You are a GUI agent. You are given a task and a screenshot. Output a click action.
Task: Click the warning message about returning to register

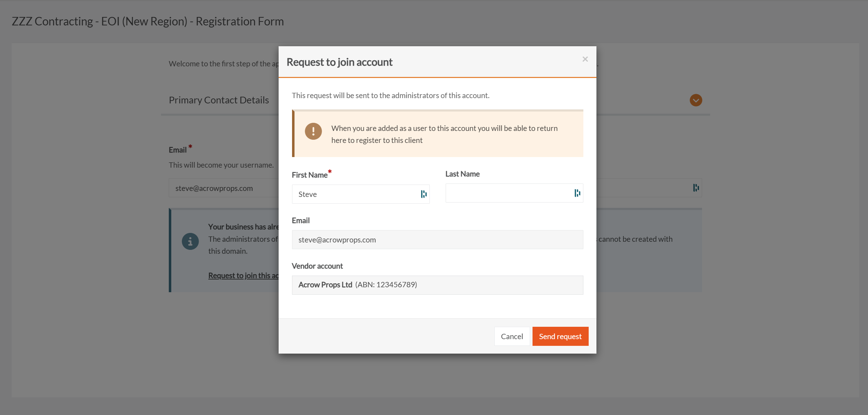(x=444, y=134)
